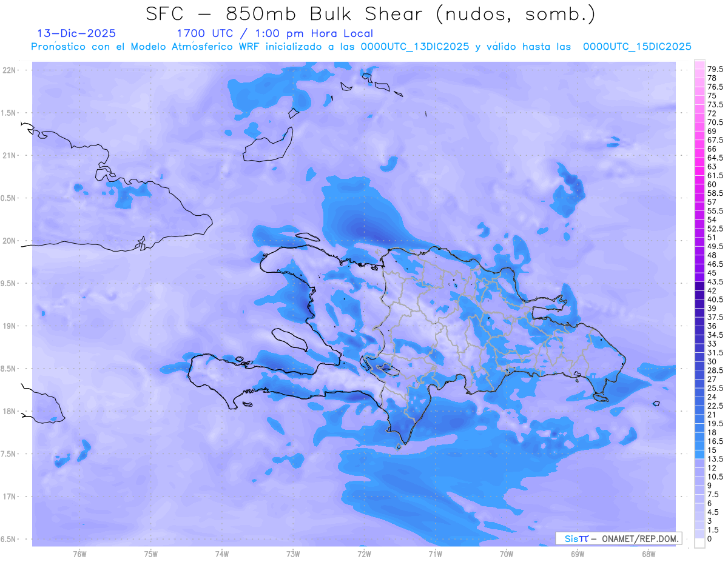
Task: Click the "19N" latitude label
Action: 10,326
